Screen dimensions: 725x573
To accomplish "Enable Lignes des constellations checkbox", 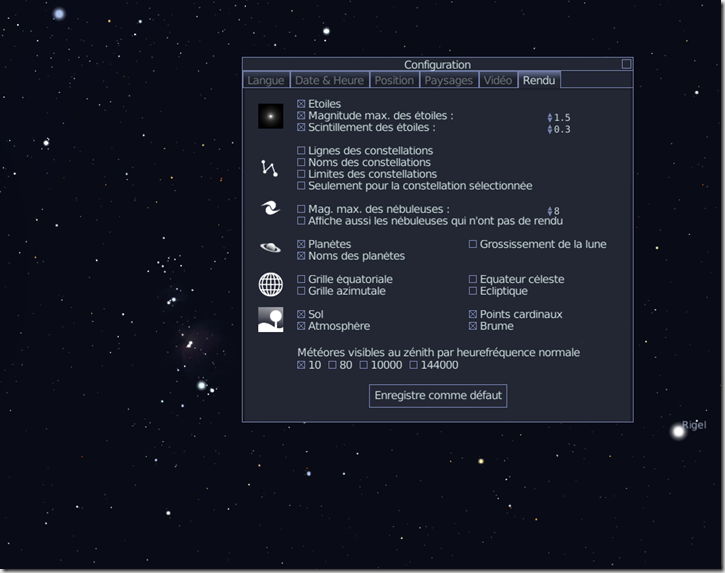I will 302,151.
